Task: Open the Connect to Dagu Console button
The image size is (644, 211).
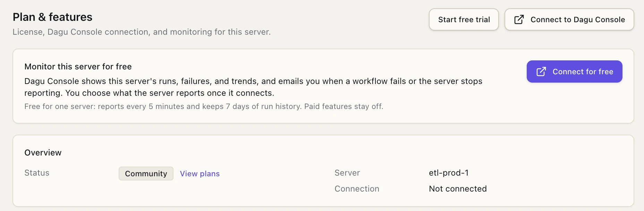Action: (x=569, y=20)
